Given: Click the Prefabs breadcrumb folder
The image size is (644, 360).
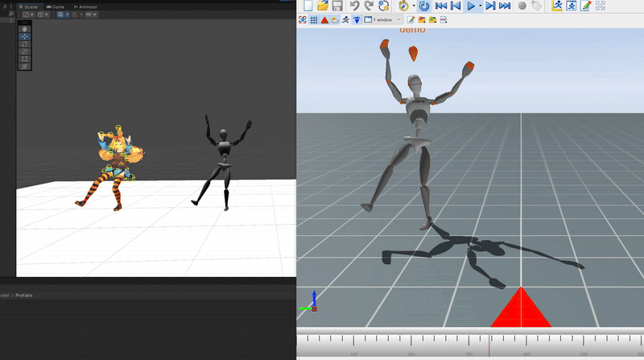Looking at the screenshot, I should pyautogui.click(x=24, y=295).
